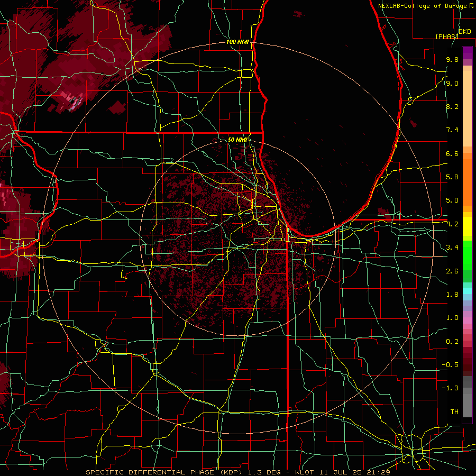476x476 pixels.
Task: Click the TH threshold label
Action: 454,412
